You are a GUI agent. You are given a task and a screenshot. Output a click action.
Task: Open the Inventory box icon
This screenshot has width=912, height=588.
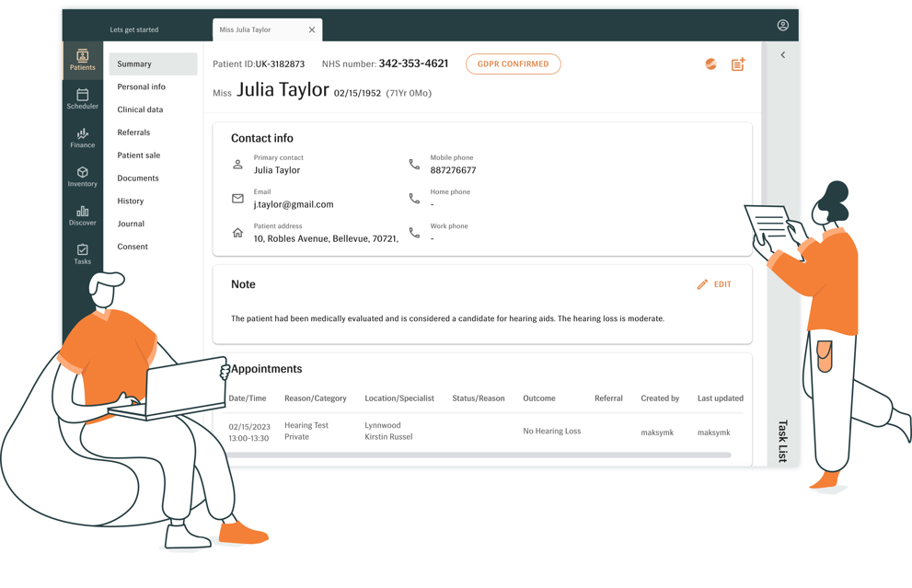82,177
